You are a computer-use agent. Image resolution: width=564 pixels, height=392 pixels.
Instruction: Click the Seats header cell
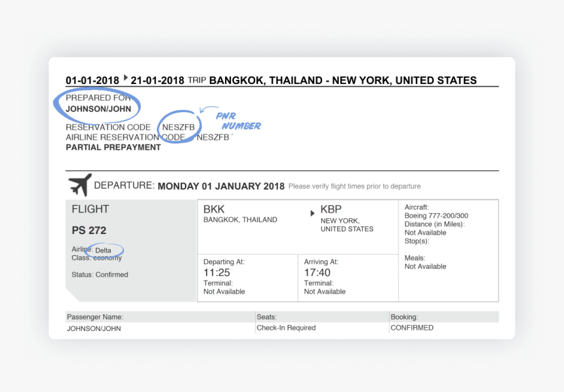[x=322, y=317]
